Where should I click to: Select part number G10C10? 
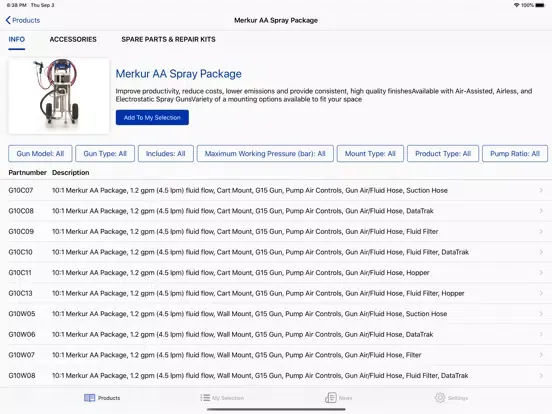tap(20, 252)
